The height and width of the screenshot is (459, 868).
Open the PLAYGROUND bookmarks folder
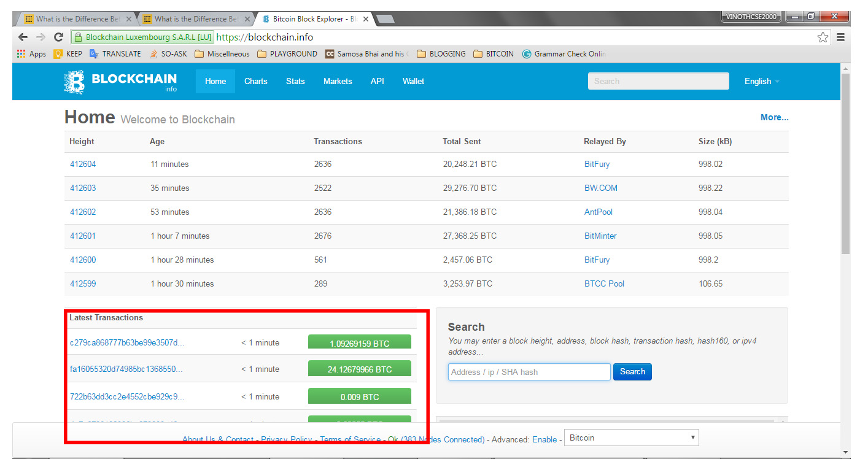tap(287, 54)
